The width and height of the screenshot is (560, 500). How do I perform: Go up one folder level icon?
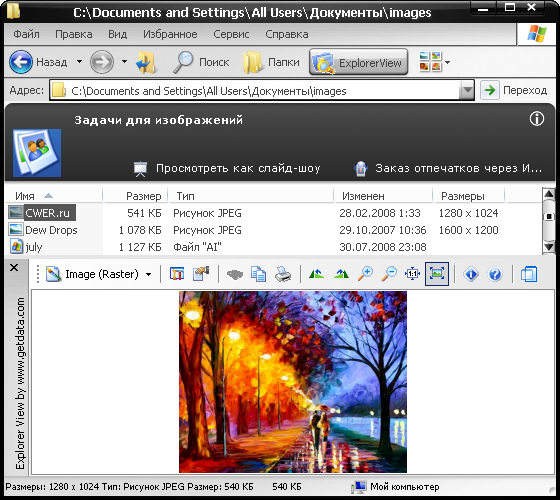(146, 62)
